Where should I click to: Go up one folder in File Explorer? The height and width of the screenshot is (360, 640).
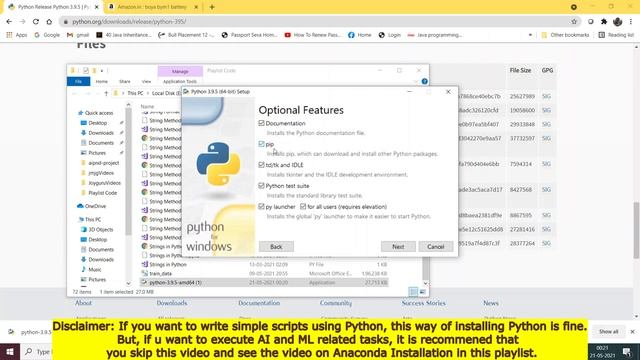coord(106,93)
